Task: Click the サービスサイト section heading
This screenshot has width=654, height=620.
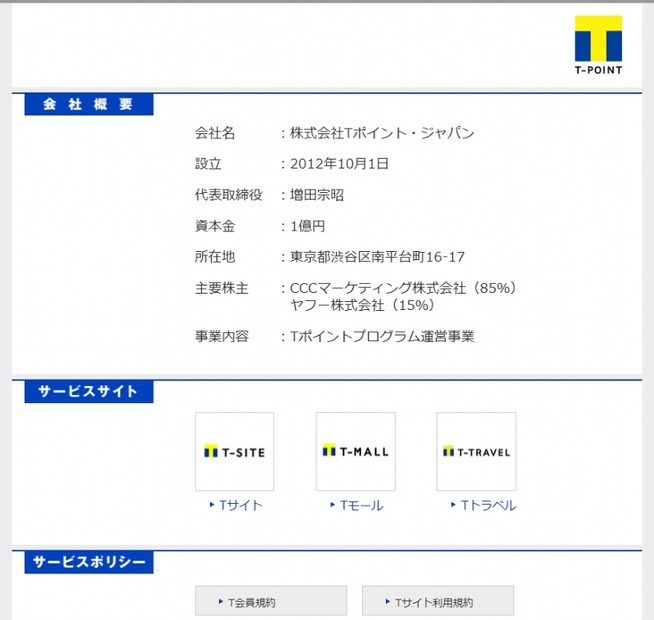Action: 89,391
